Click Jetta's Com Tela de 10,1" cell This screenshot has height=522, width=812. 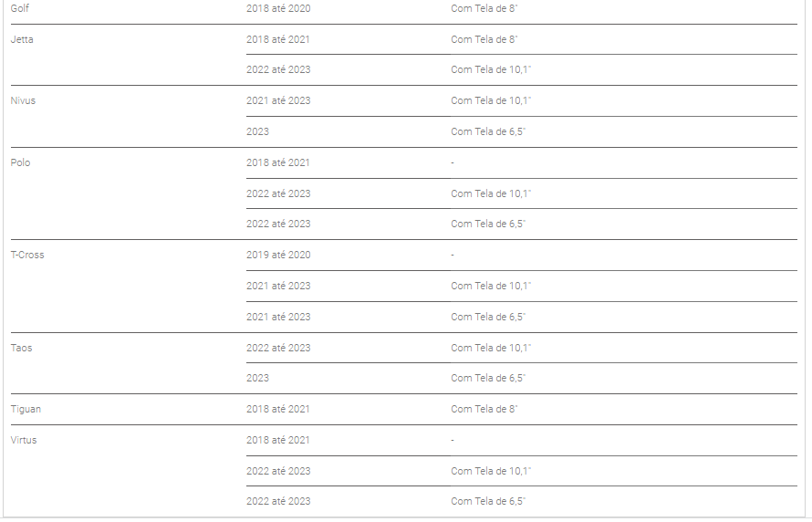click(x=491, y=69)
